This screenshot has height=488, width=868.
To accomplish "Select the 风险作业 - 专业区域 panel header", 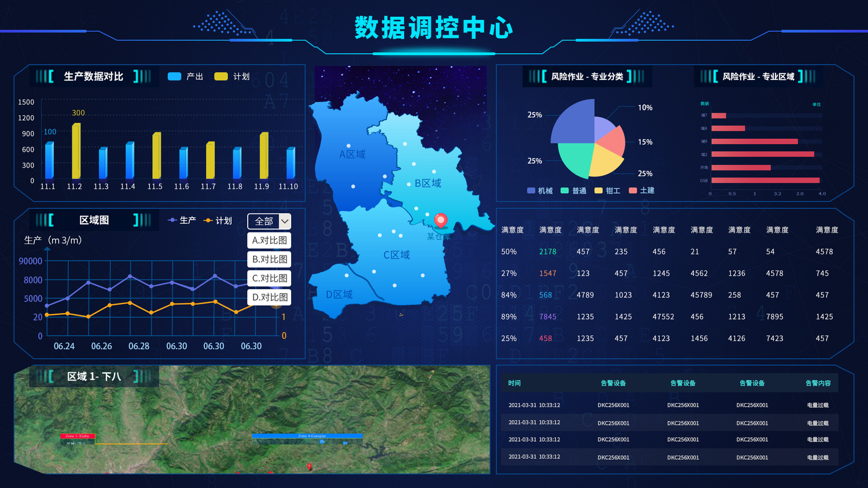I will [758, 76].
